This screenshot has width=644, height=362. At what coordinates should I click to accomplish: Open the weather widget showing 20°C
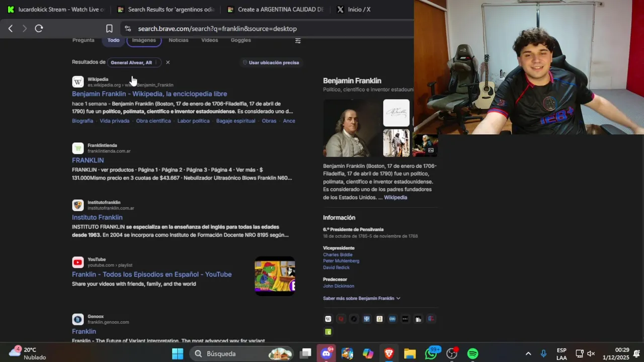(x=28, y=353)
